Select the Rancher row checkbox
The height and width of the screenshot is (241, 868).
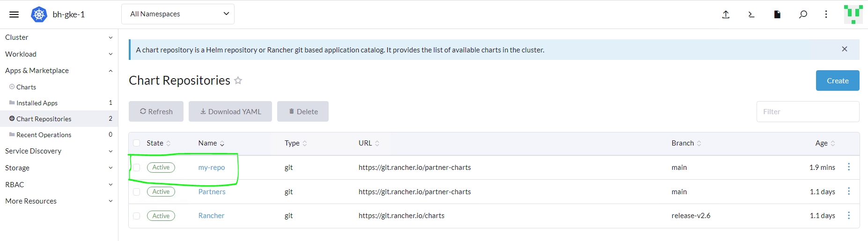pos(137,216)
